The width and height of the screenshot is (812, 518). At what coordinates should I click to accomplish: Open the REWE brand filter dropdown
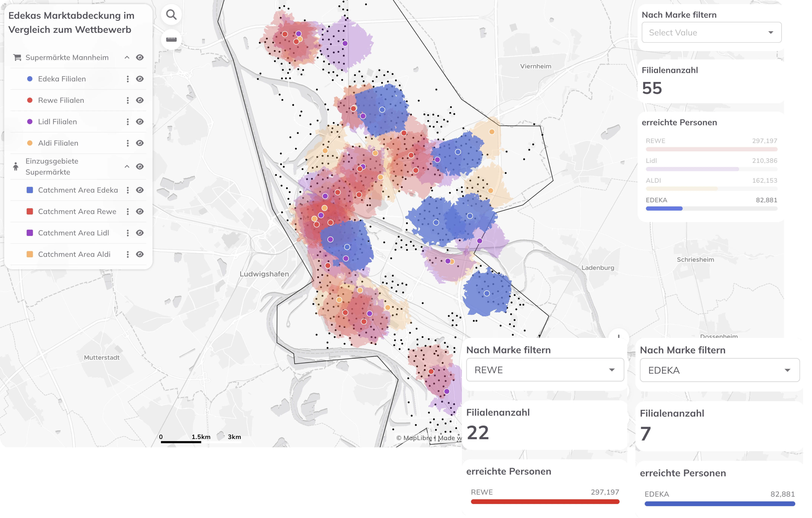545,370
